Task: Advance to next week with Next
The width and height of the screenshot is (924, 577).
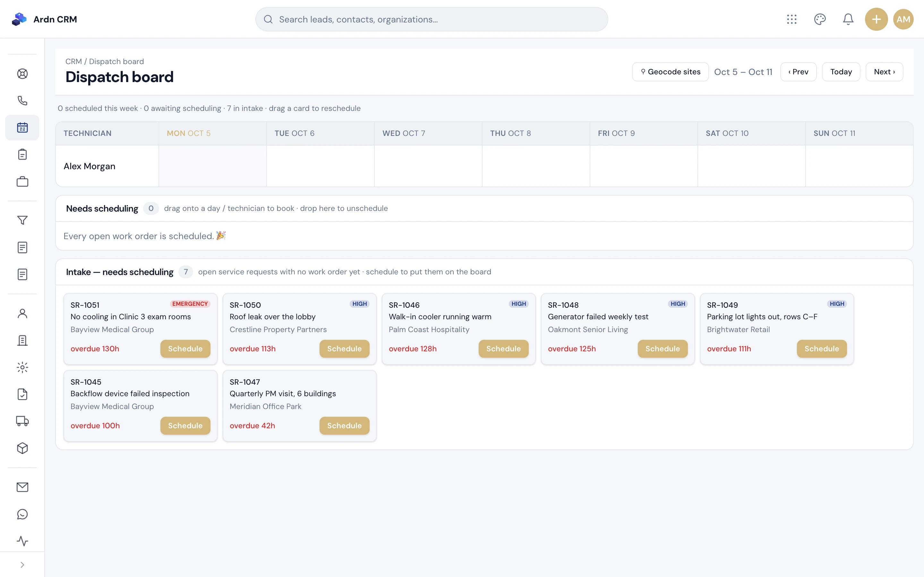Action: pos(884,72)
